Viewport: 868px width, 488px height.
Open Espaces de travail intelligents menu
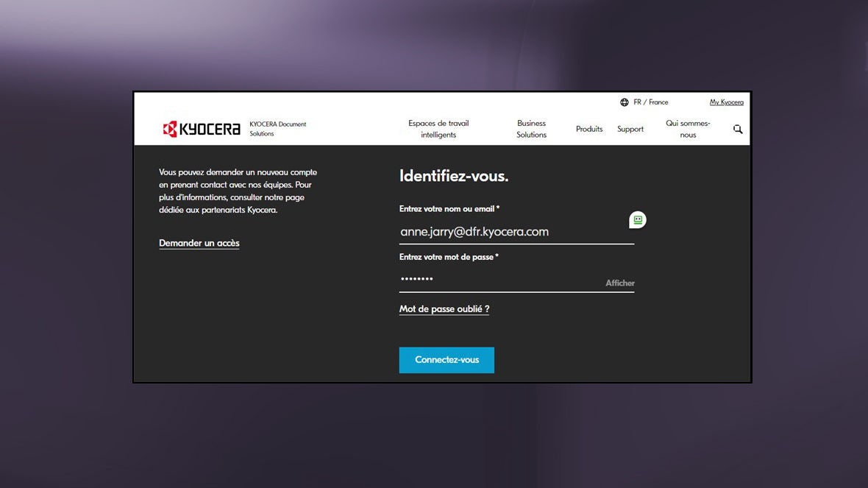pos(438,129)
